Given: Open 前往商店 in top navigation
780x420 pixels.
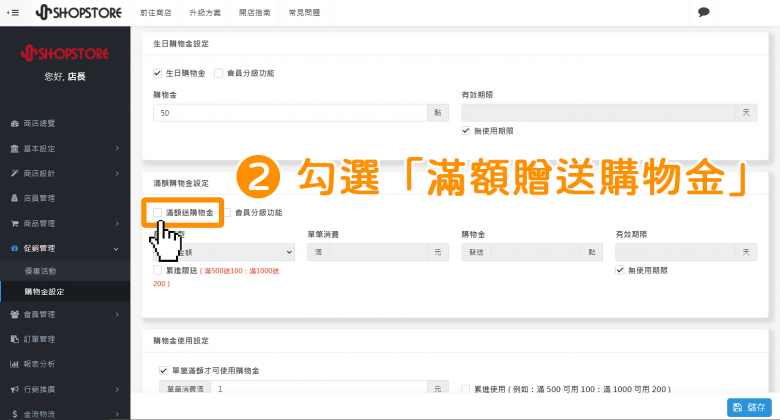Looking at the screenshot, I should (x=156, y=12).
